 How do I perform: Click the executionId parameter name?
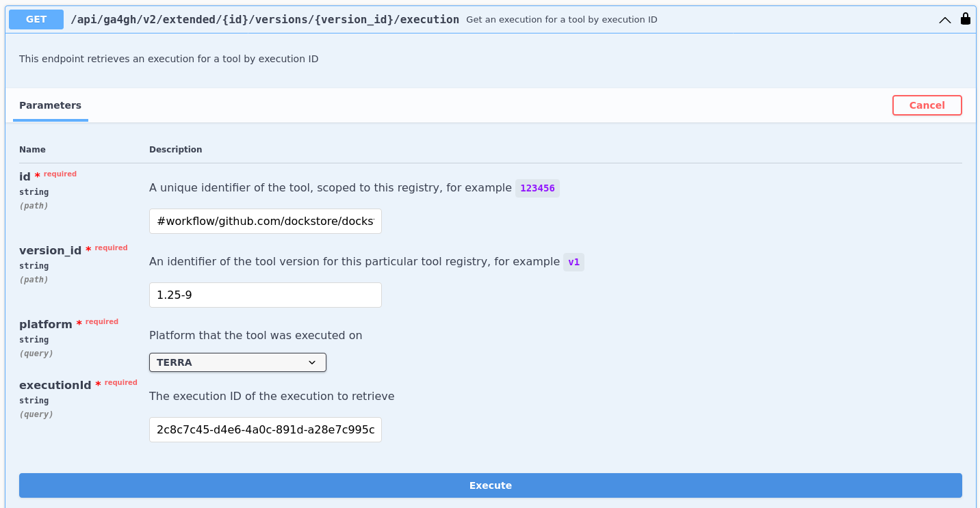[x=55, y=385]
